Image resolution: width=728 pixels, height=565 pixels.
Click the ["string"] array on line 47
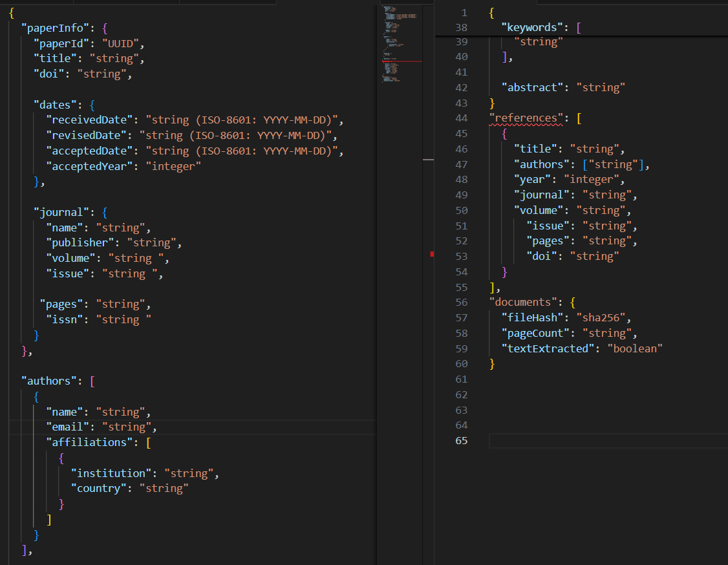pos(613,165)
